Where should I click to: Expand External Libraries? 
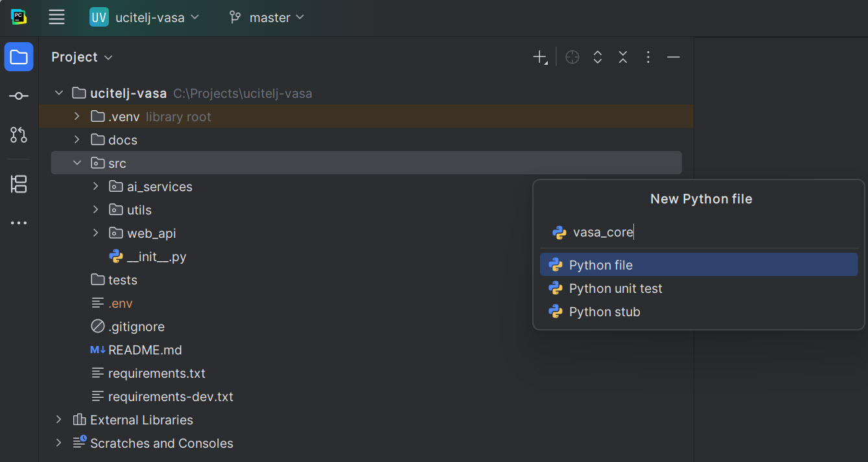58,419
